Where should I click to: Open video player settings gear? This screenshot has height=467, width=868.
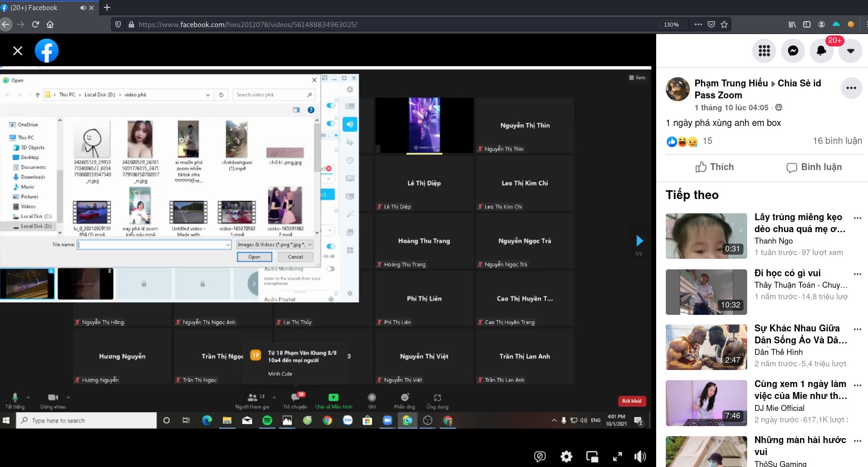(566, 456)
